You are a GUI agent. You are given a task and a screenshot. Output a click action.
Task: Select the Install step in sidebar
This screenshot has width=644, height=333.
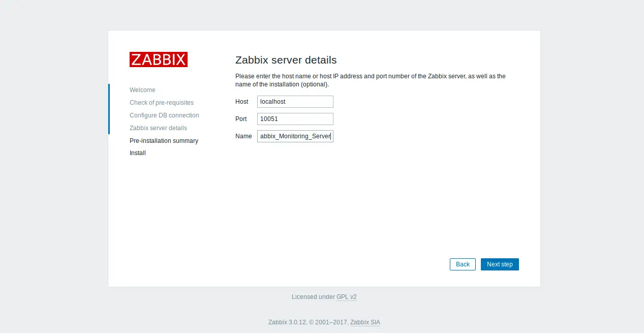(138, 153)
